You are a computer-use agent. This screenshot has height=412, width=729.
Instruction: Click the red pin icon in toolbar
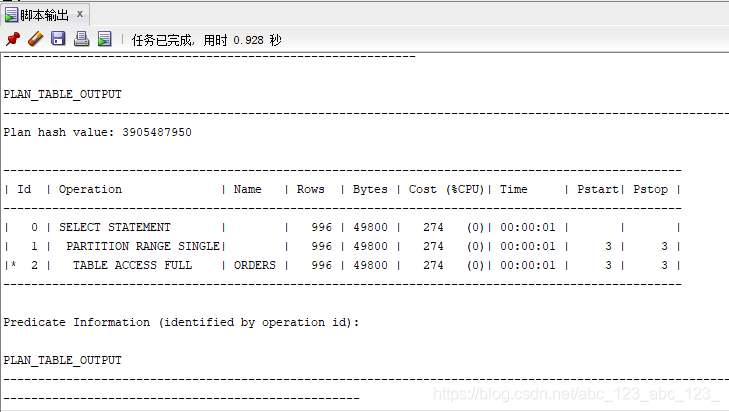(13, 39)
